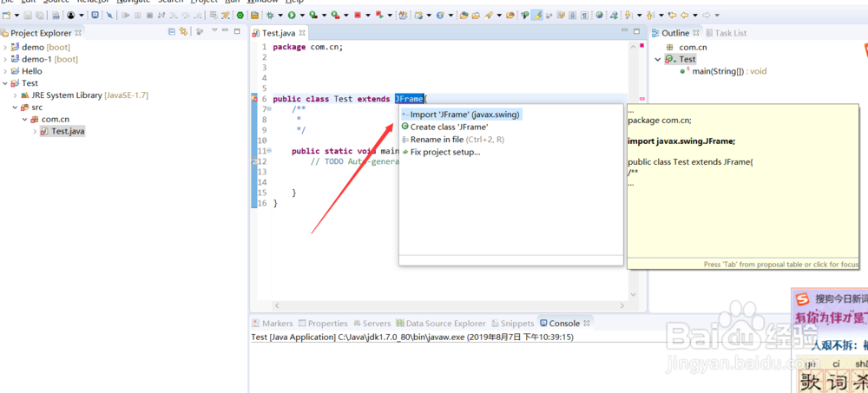This screenshot has width=868, height=393.
Task: Click the error marker on line 6
Action: (254, 99)
